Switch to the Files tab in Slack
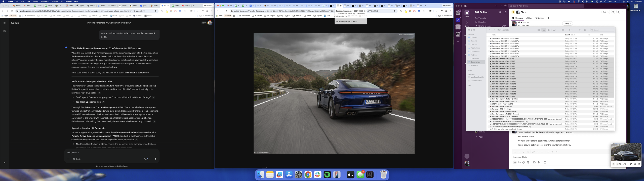Image resolution: width=644 pixels, height=181 pixels. point(529,18)
